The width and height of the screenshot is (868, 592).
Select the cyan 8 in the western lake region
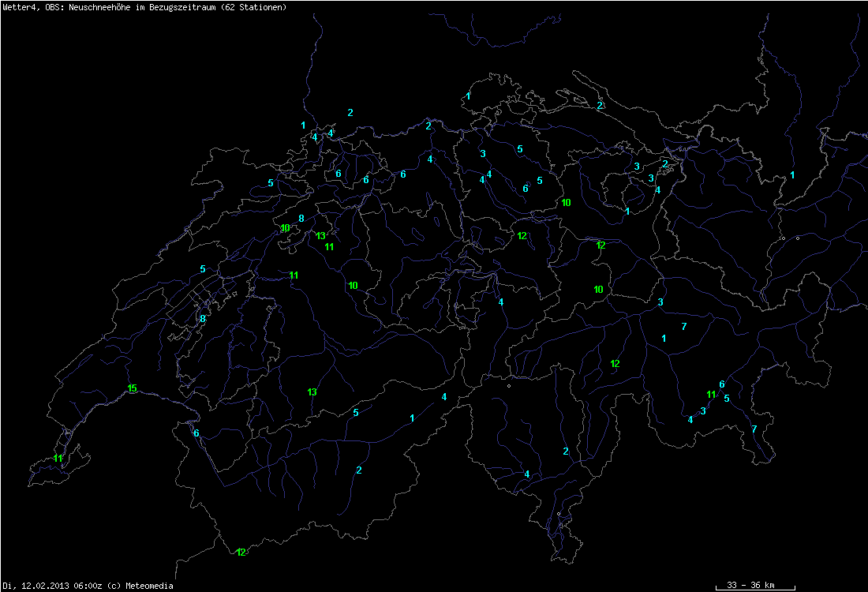tap(202, 319)
